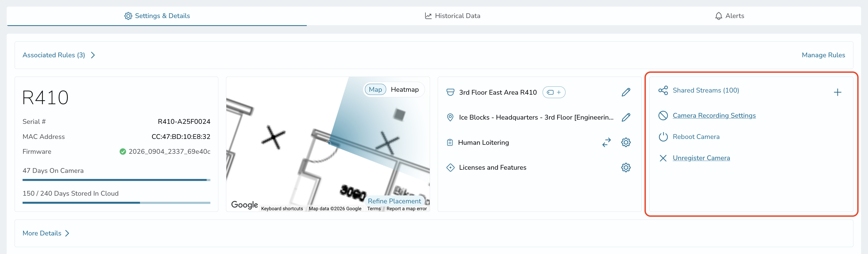Click Refine Placement on the map

pos(394,201)
